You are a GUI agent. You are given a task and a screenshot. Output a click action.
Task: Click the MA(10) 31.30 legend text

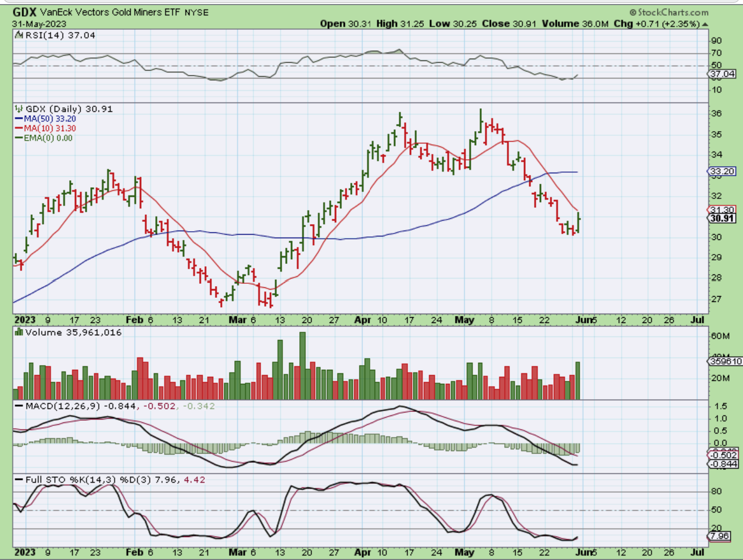click(x=50, y=128)
